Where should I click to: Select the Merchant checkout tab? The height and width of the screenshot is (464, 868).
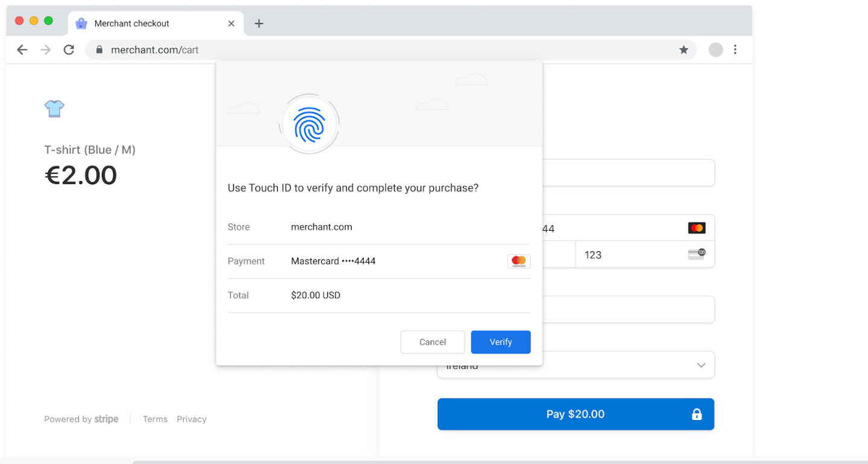point(145,23)
